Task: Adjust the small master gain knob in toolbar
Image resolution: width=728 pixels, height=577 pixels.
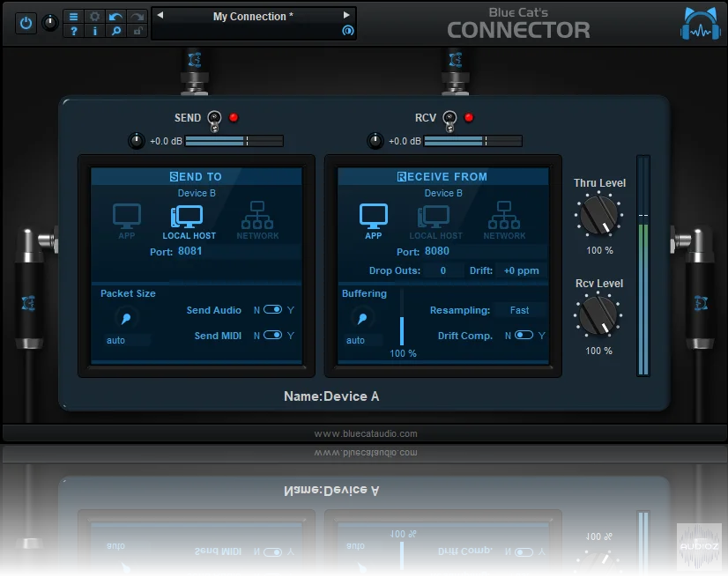Action: coord(49,23)
